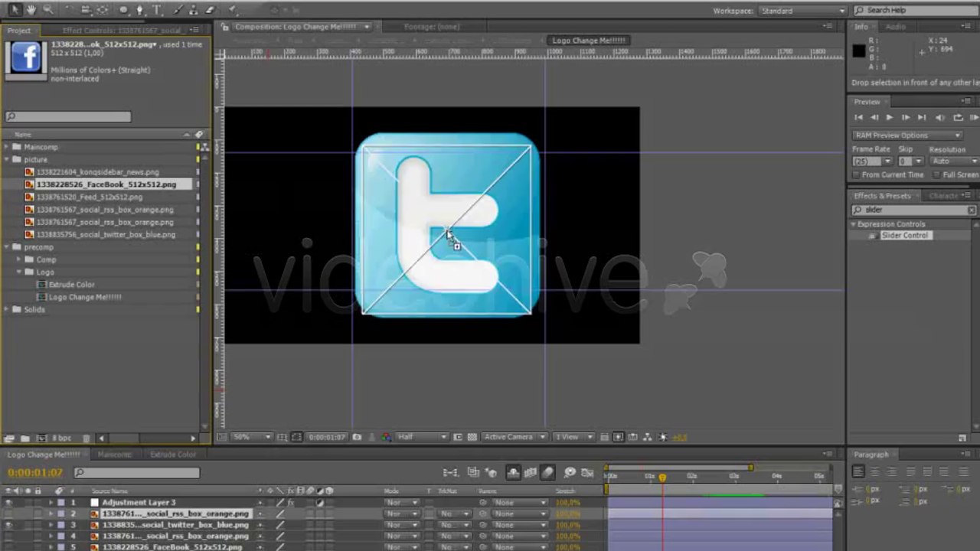Enable Full Screen checkbox
Image resolution: width=980 pixels, height=551 pixels.
coord(937,174)
